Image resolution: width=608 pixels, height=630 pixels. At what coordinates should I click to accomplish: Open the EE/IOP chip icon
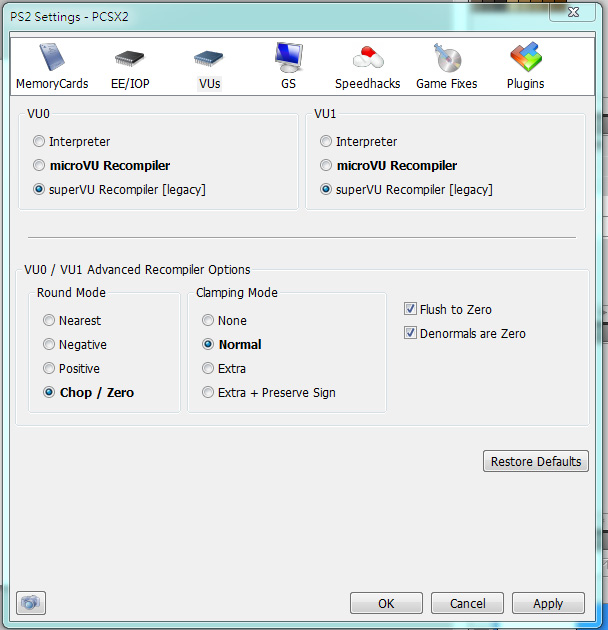129,59
